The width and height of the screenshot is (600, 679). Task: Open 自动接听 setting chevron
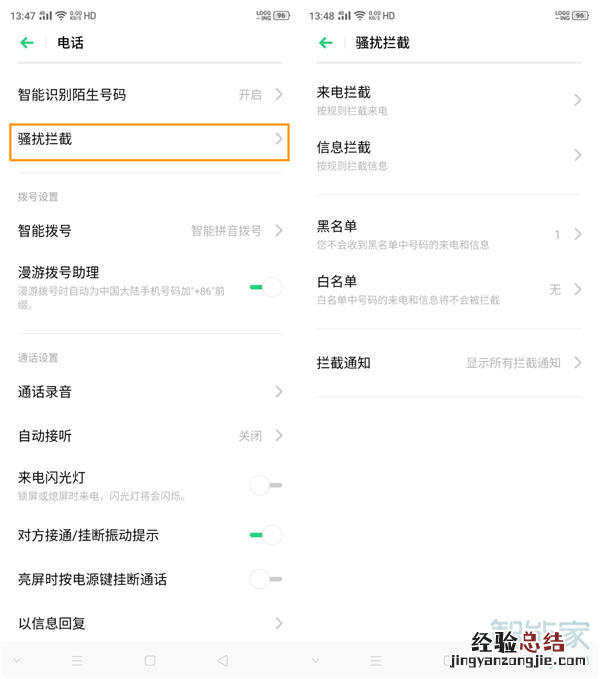279,436
